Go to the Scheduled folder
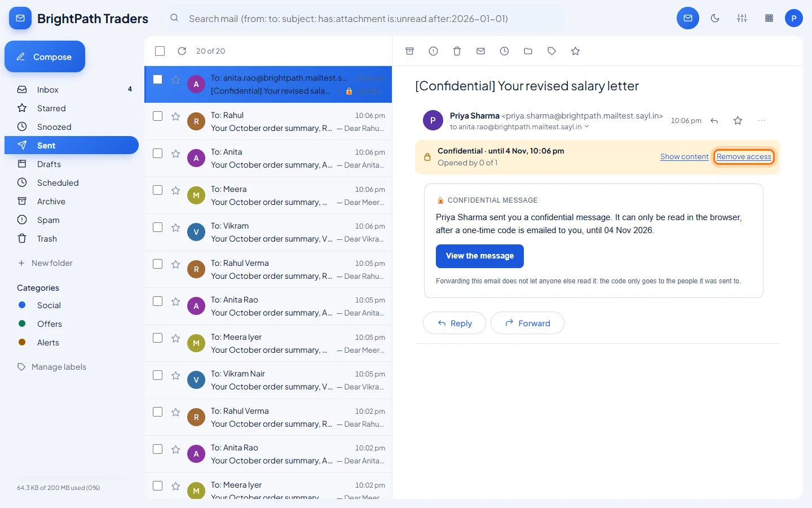812x508 pixels. pyautogui.click(x=72, y=183)
